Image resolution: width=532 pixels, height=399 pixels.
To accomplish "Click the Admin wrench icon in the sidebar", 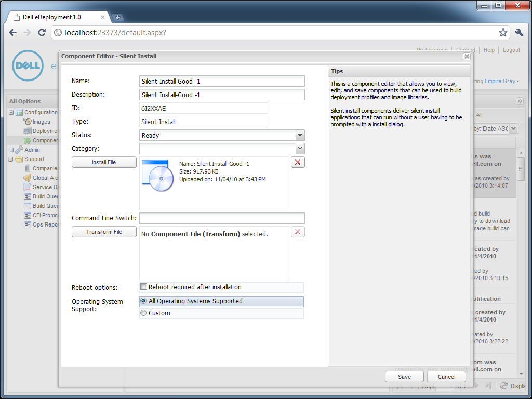I will tap(19, 150).
